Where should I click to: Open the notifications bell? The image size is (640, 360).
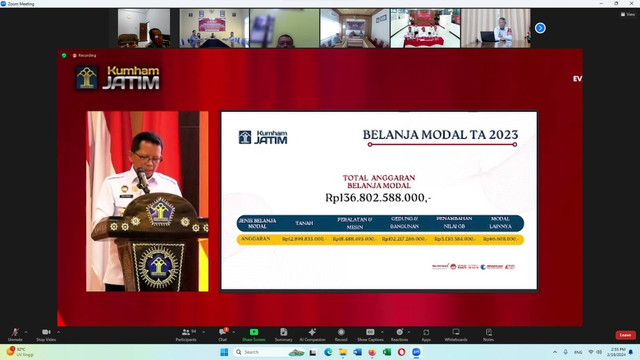coord(631,352)
